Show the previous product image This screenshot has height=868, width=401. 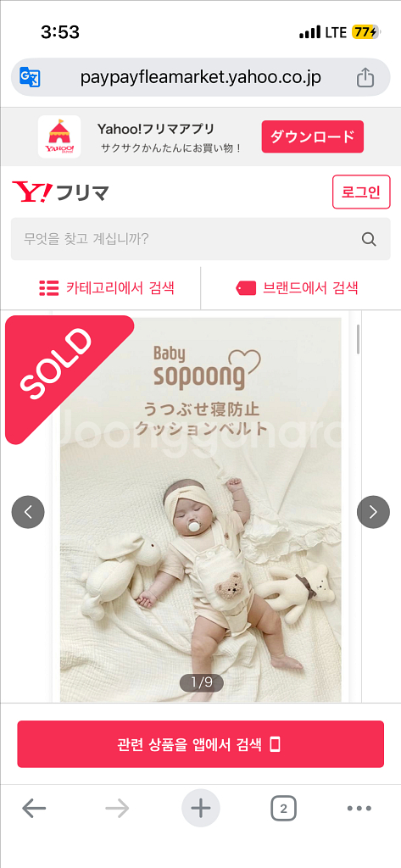point(28,512)
